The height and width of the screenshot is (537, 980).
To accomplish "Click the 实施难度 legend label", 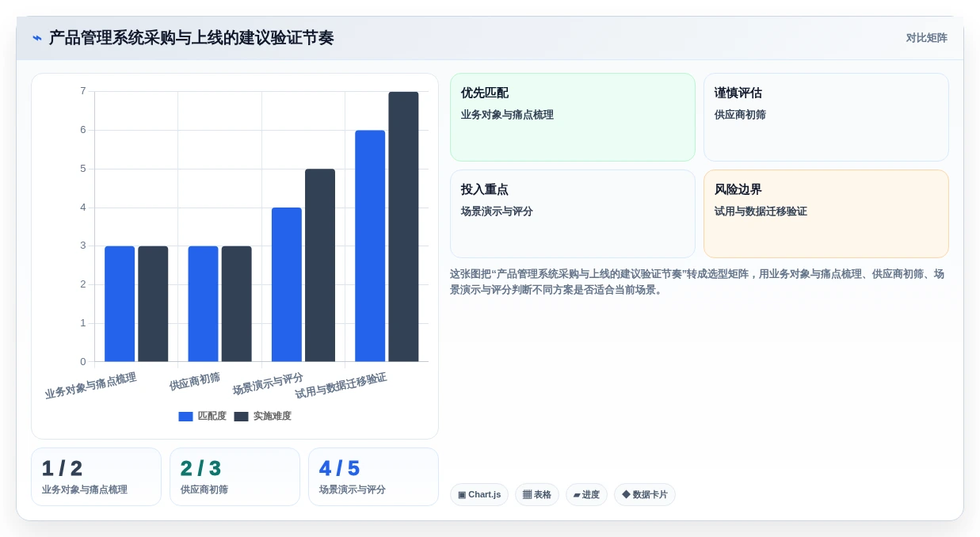I will 272,417.
